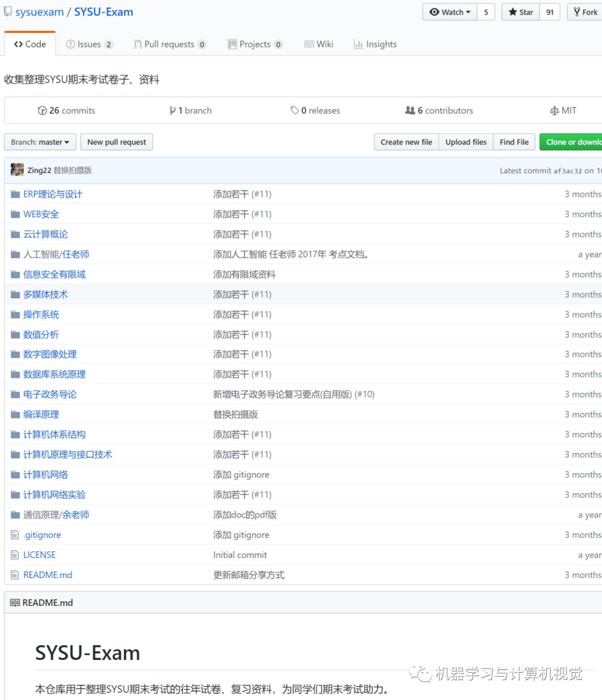Viewport: 602px width, 700px height.
Task: View the 6 contributors
Action: coord(439,110)
